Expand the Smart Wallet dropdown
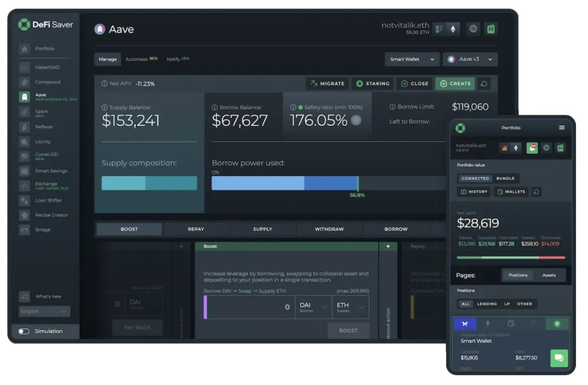588x385 pixels. pyautogui.click(x=412, y=59)
